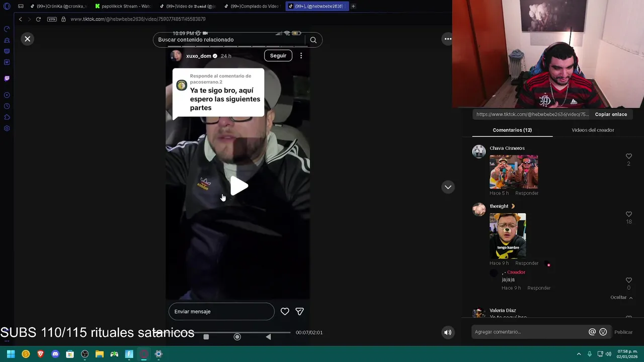Open sidebar settings gear icon

(7, 128)
